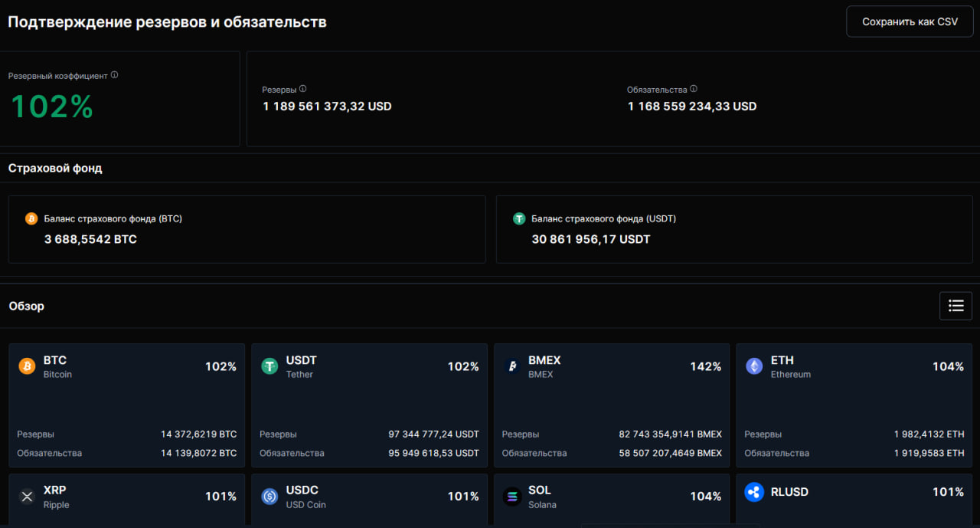The image size is (980, 528).
Task: Open the BMEX 142% reserve card
Action: (x=612, y=405)
